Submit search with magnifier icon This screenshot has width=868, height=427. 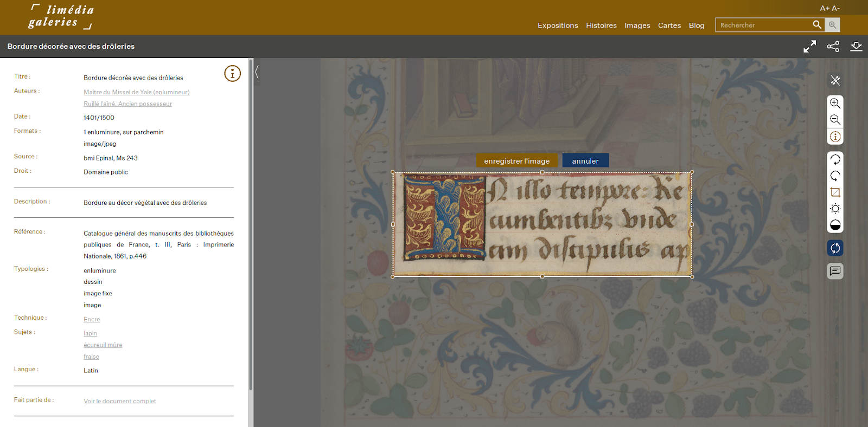pyautogui.click(x=817, y=25)
